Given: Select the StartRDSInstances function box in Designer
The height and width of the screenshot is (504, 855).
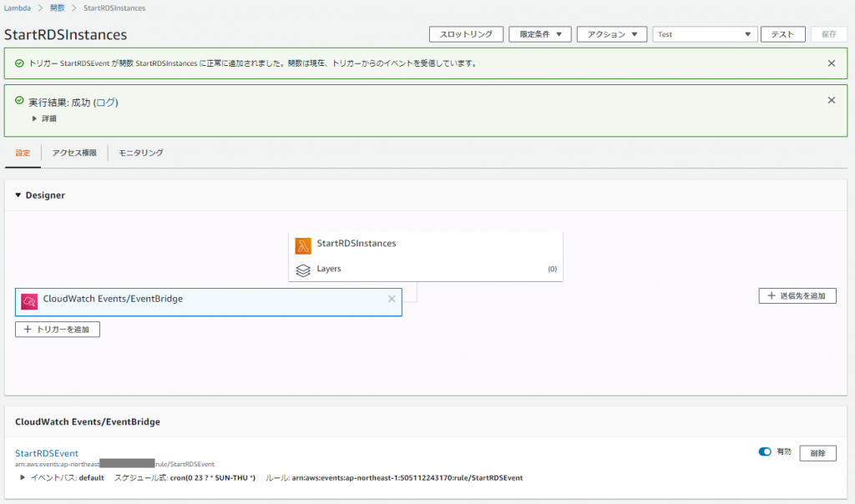Looking at the screenshot, I should pyautogui.click(x=425, y=257).
